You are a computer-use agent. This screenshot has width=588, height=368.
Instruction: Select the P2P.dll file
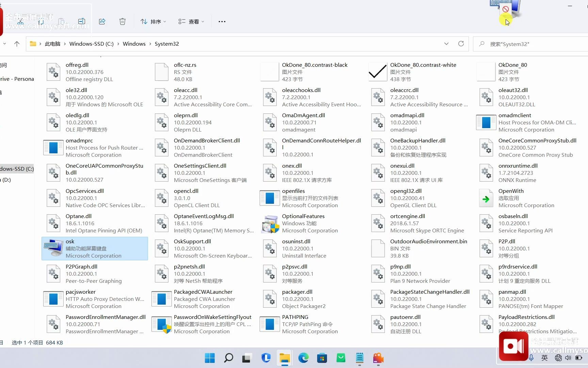click(527, 248)
